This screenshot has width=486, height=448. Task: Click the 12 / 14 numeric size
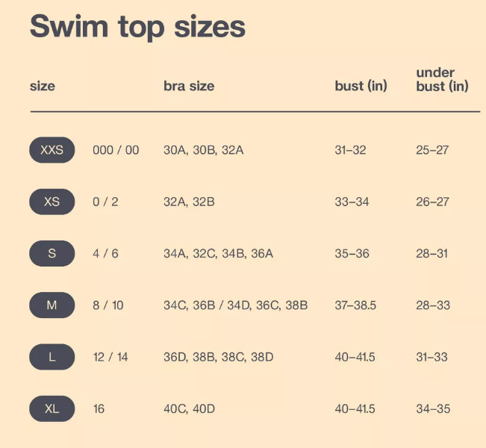(x=110, y=357)
